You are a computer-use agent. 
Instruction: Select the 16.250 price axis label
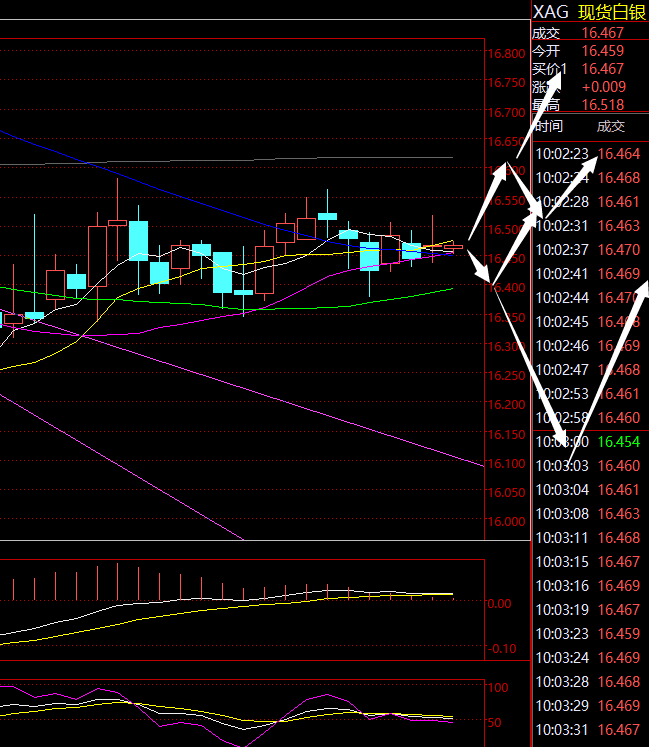point(506,375)
